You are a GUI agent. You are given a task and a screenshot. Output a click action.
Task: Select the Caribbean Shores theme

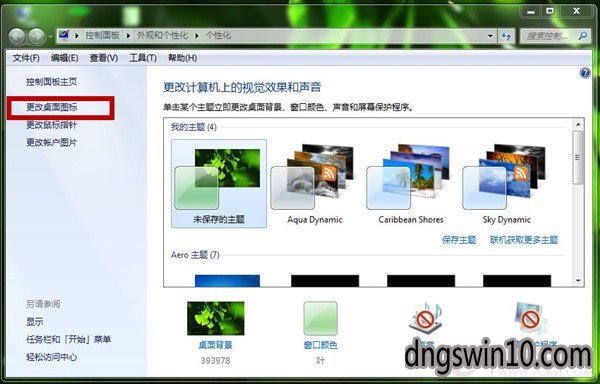[x=411, y=184]
